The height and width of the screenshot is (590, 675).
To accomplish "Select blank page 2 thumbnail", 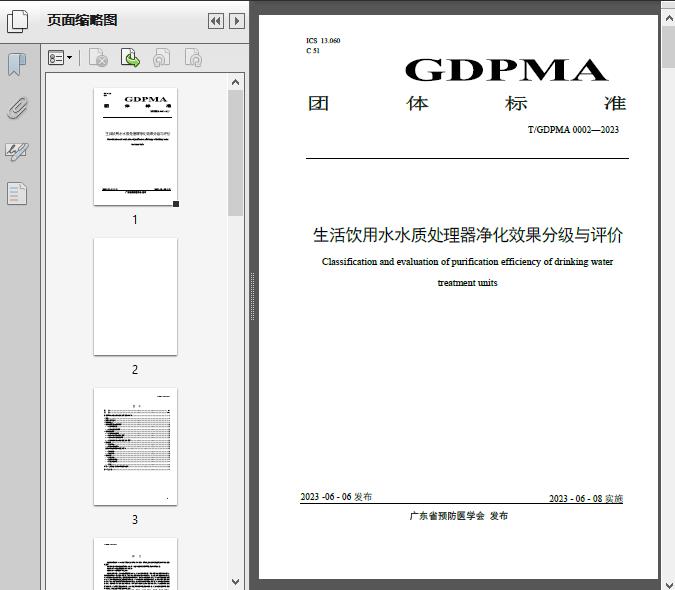I will coord(135,297).
